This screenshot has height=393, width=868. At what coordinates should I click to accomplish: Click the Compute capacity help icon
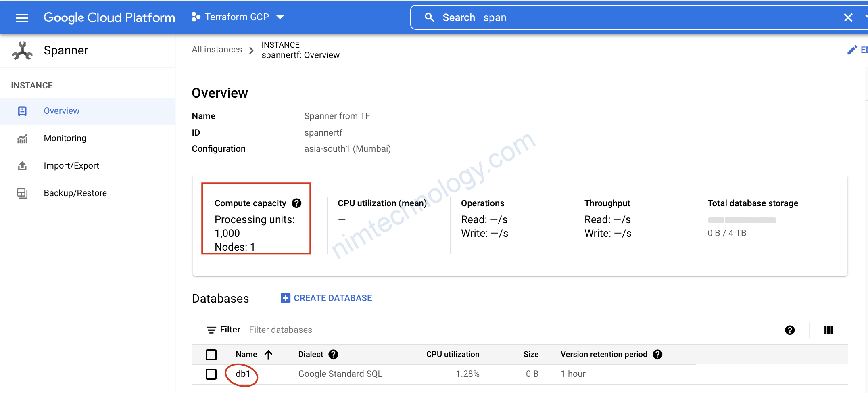pos(296,203)
